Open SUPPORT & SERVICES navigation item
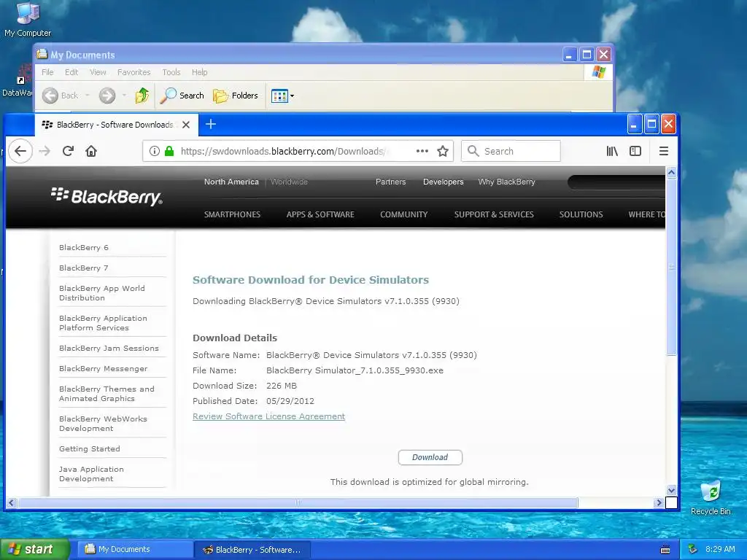 pyautogui.click(x=494, y=214)
